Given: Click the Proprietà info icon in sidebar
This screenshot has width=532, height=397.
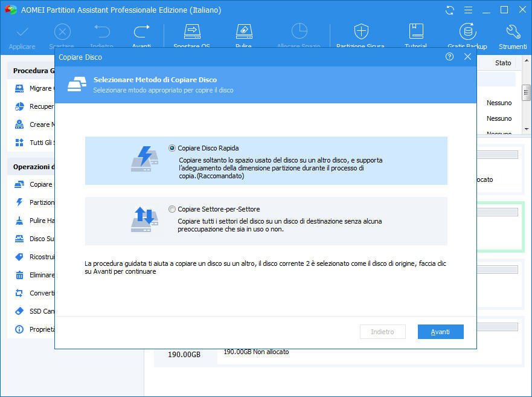Looking at the screenshot, I should [19, 329].
